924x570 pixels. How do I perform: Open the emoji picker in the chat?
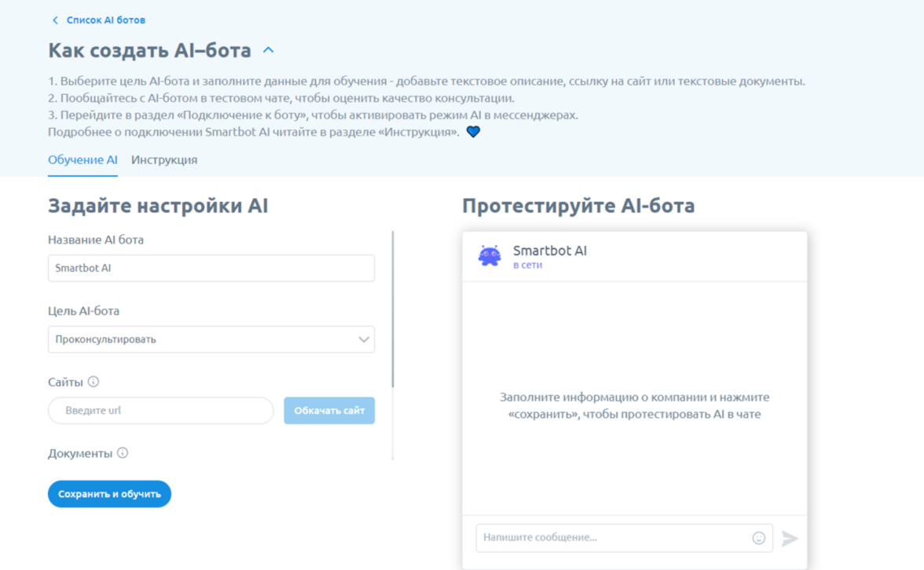[x=758, y=538]
